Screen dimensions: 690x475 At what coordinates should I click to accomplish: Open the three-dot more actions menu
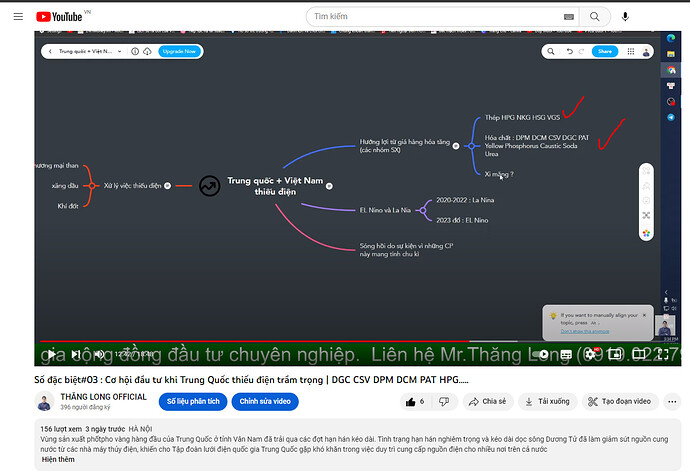(x=672, y=401)
